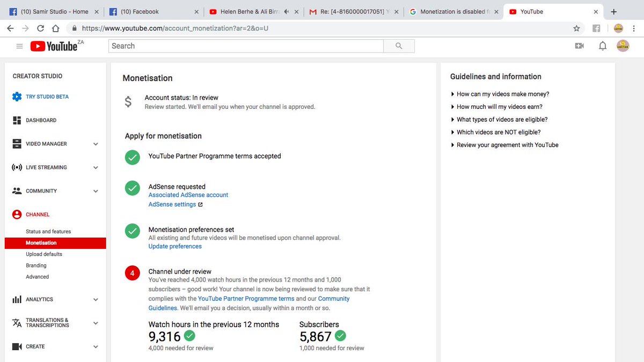Close the active YouTube tab
Viewport: 644px width, 362px height.
click(x=596, y=12)
